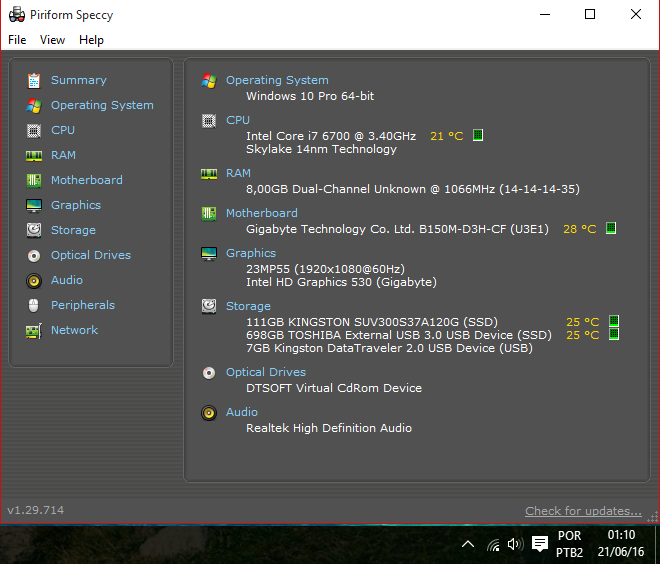The height and width of the screenshot is (564, 660).
Task: Click the volume speaker tray icon
Action: pos(515,544)
